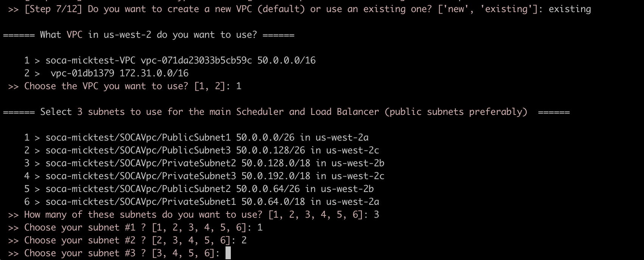
Task: Click the PublicSubnet2 50.0.0.64/26 line
Action: pos(209,189)
